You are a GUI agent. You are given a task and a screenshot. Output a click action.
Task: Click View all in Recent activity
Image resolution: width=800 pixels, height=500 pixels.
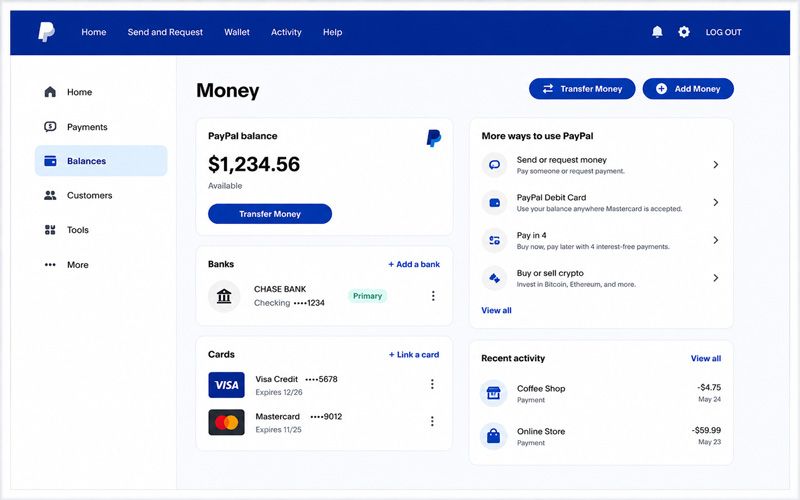pos(706,358)
